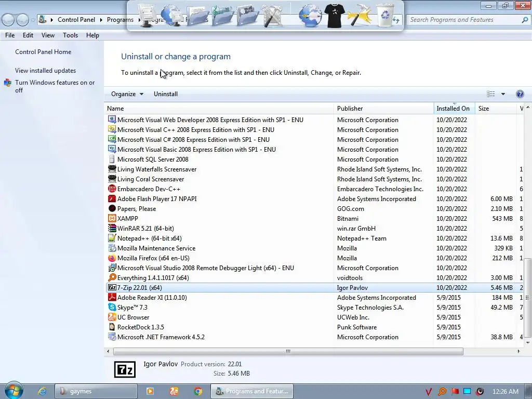Open the Network globe-with-monitor dock icon
This screenshot has width=532, height=399.
170,15
